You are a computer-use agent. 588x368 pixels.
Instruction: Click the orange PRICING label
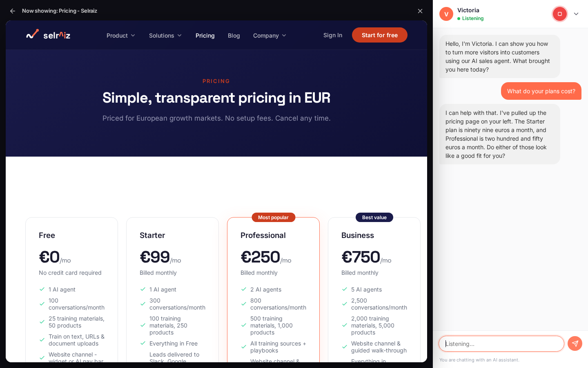click(x=216, y=81)
